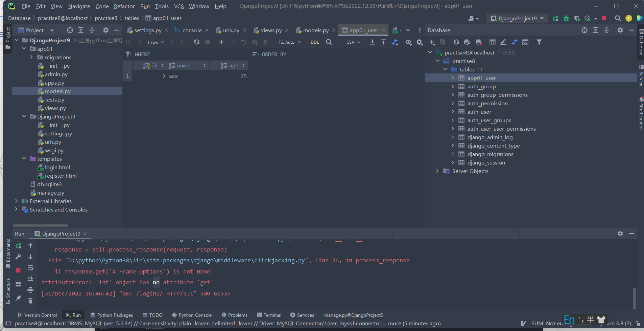The width and height of the screenshot is (644, 331).
Task: Click the add row plus icon
Action: click(x=221, y=42)
